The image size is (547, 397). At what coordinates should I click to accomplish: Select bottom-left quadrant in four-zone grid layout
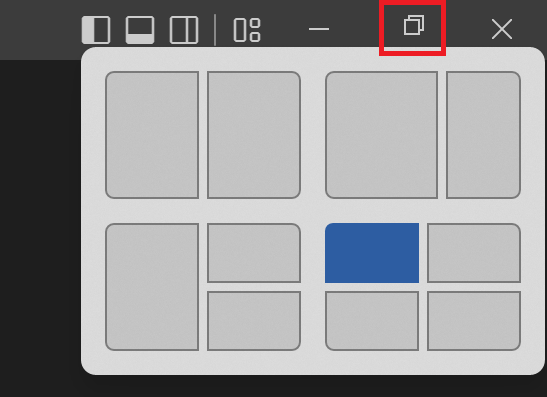[x=372, y=321]
